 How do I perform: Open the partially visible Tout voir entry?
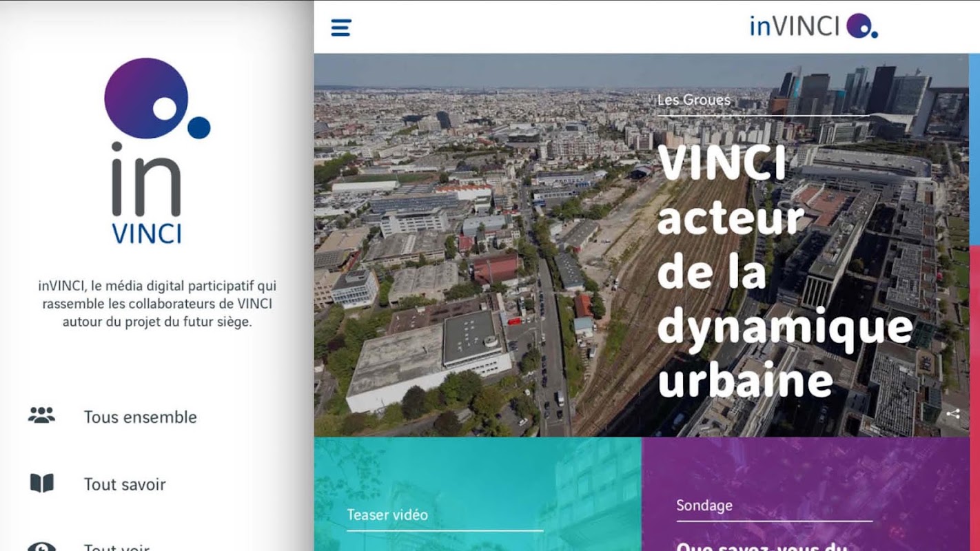click(116, 547)
